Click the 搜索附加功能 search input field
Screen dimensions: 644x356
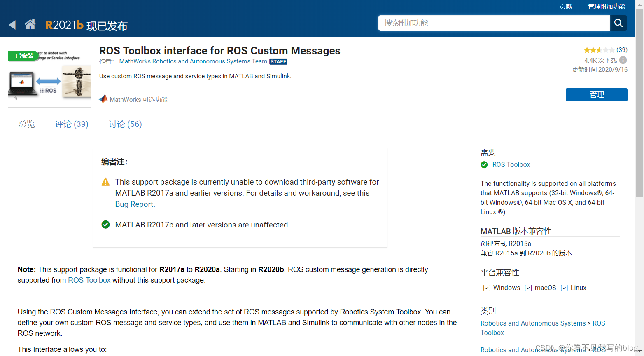pyautogui.click(x=494, y=23)
